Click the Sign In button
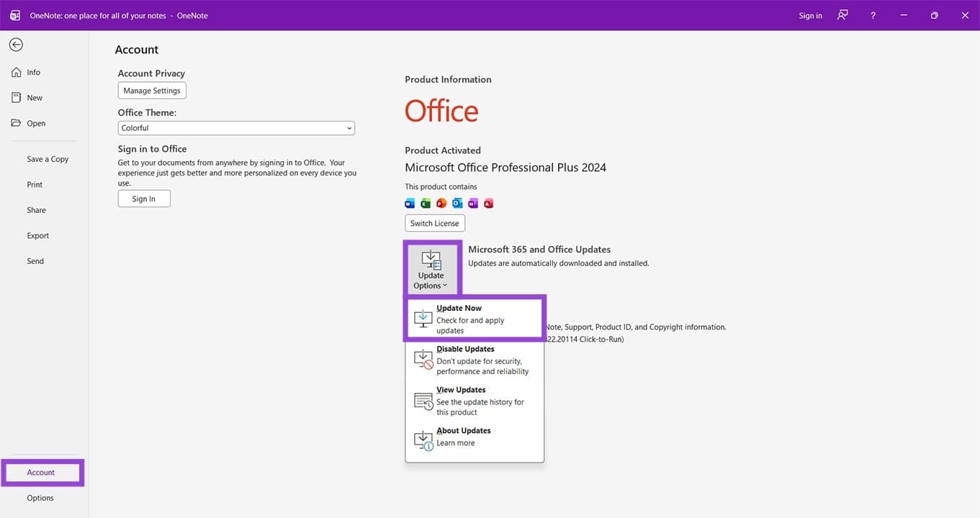Image resolution: width=980 pixels, height=518 pixels. pyautogui.click(x=144, y=198)
